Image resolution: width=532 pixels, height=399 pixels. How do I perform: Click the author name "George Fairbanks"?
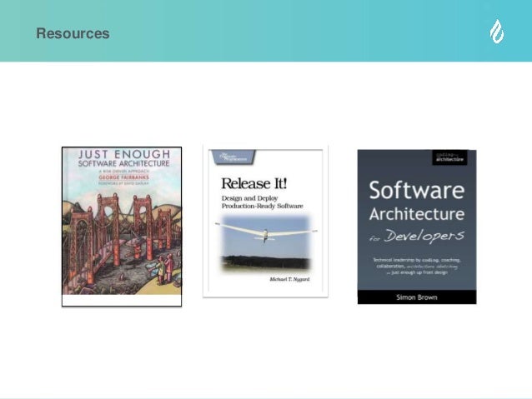point(124,177)
